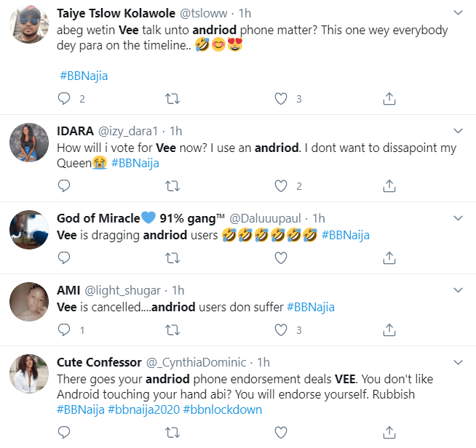Retweet God of Miracle's tweet
Image resolution: width=476 pixels, height=448 pixels.
point(172,257)
